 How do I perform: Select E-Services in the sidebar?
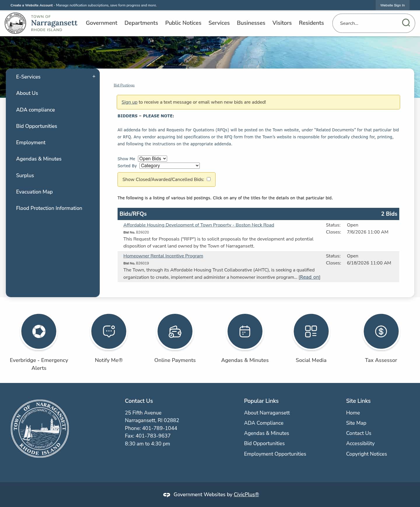(x=28, y=77)
